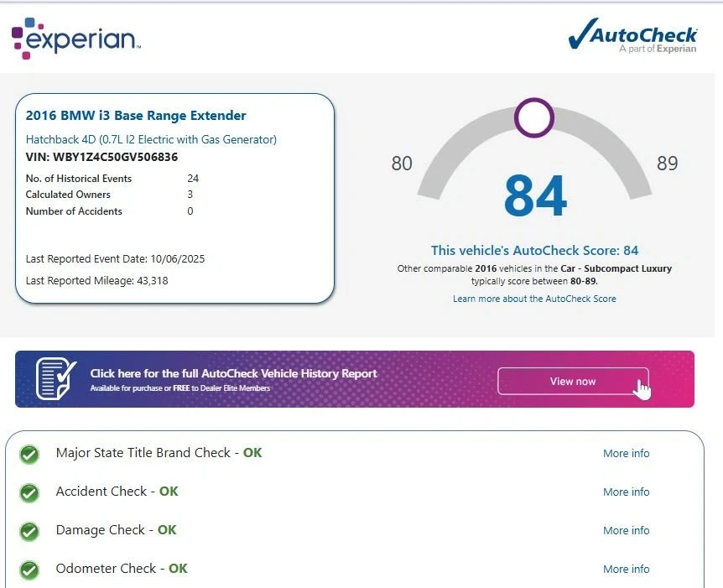Click the View now button
This screenshot has width=723, height=588.
coord(573,382)
